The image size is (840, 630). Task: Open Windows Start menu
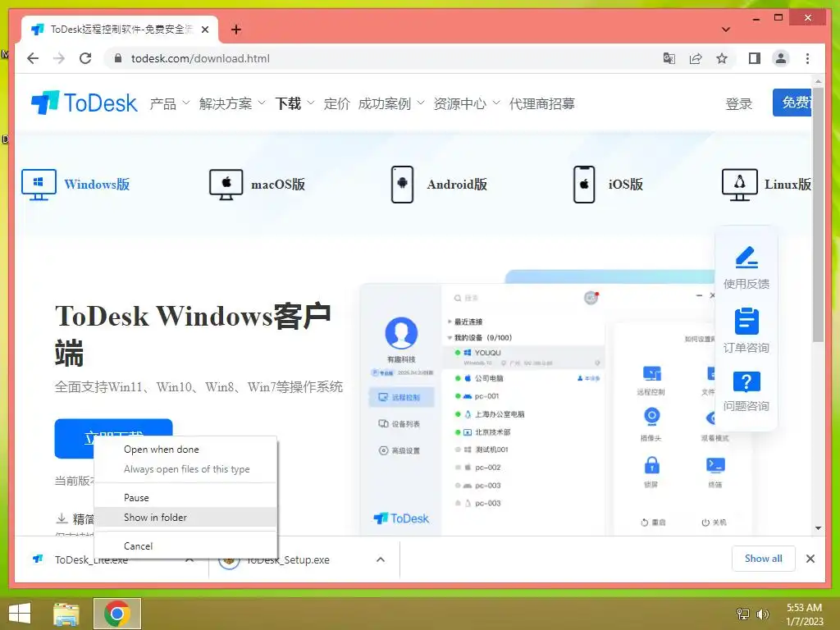click(20, 614)
